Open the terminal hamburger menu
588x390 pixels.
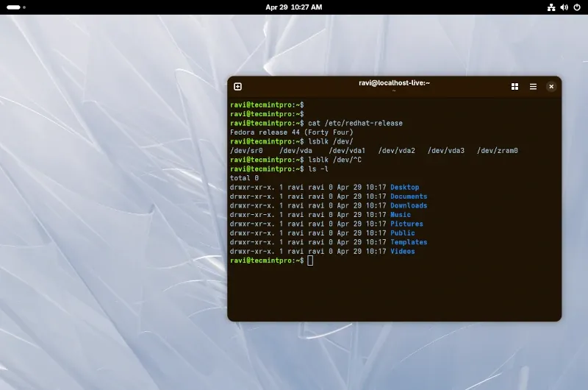click(533, 87)
